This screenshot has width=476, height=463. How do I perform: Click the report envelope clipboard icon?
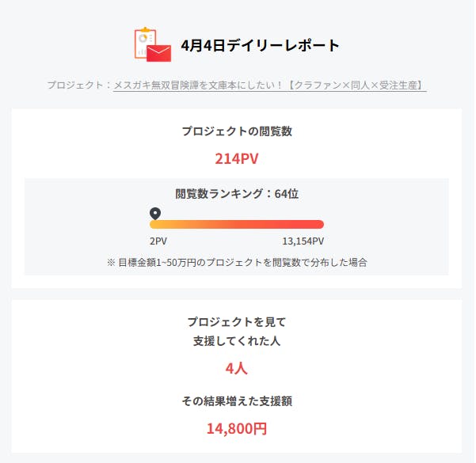(153, 44)
